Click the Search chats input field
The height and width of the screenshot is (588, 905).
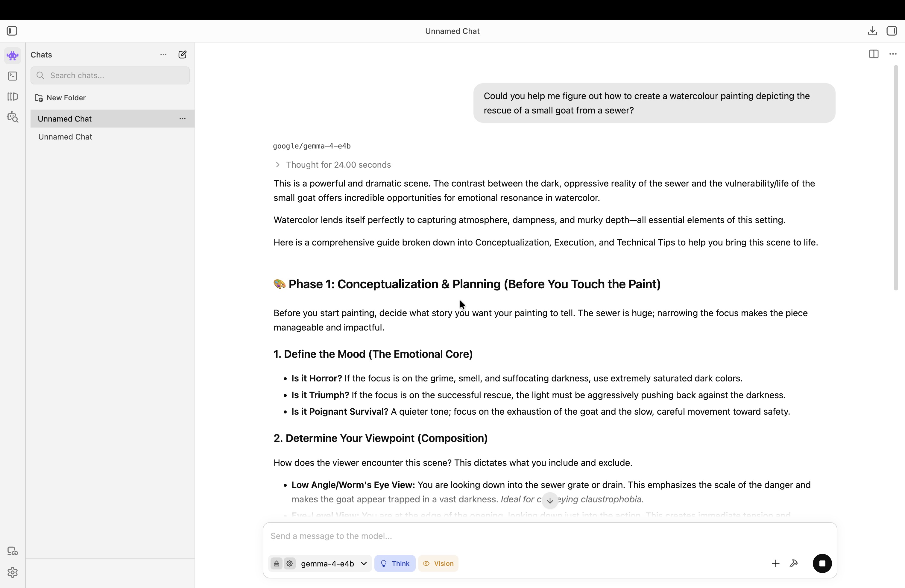click(x=110, y=75)
